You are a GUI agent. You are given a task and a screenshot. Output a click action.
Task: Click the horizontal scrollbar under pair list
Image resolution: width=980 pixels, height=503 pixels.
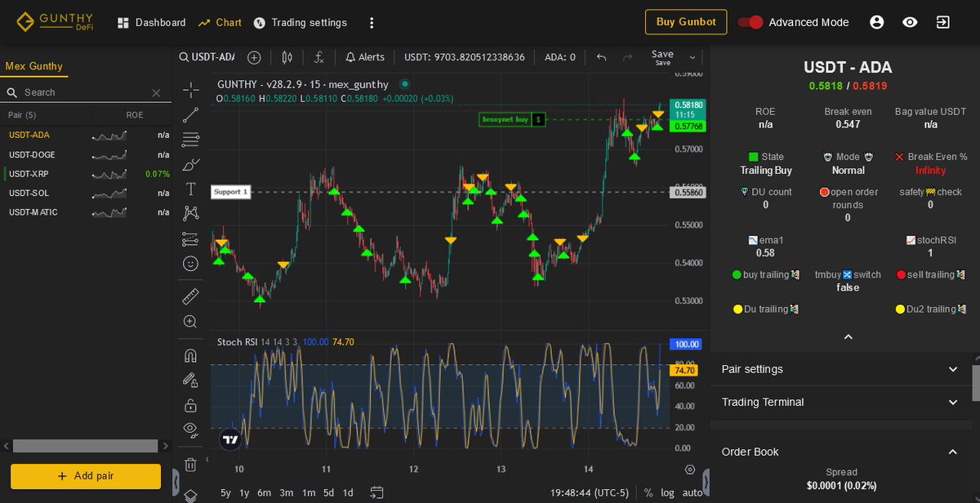coord(85,446)
